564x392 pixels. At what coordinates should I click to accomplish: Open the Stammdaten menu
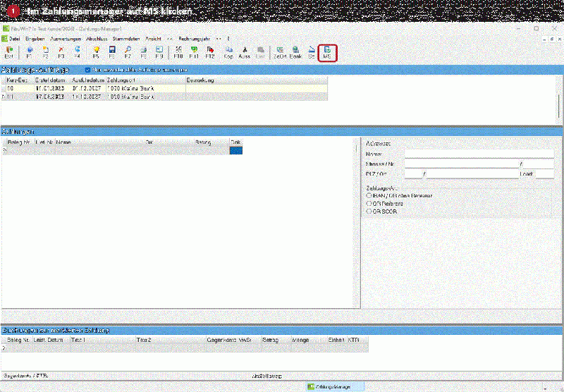126,39
